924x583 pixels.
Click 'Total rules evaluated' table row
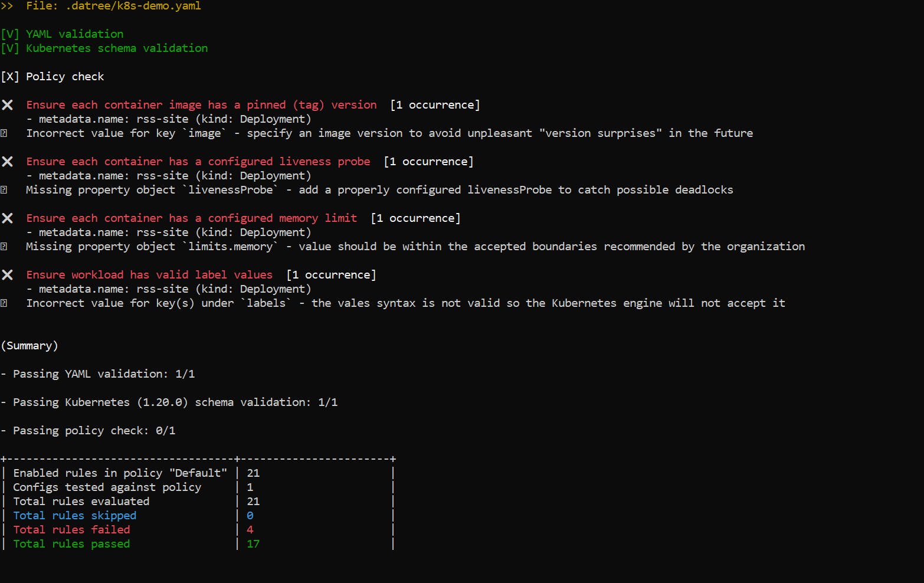coord(198,502)
